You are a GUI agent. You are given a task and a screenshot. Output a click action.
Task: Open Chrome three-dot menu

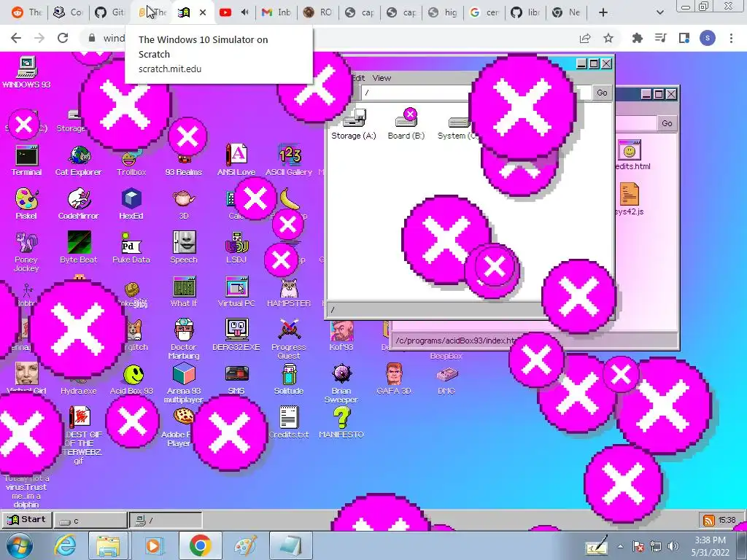(731, 38)
